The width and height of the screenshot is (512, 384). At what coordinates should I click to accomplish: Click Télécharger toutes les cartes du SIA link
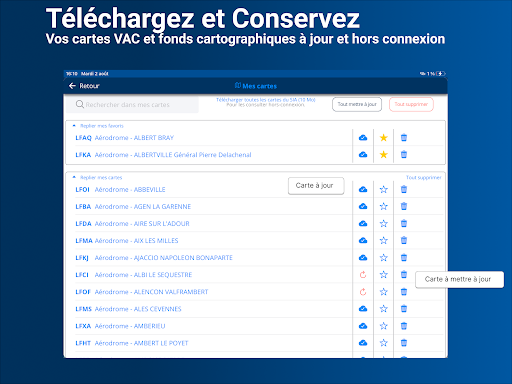266,100
